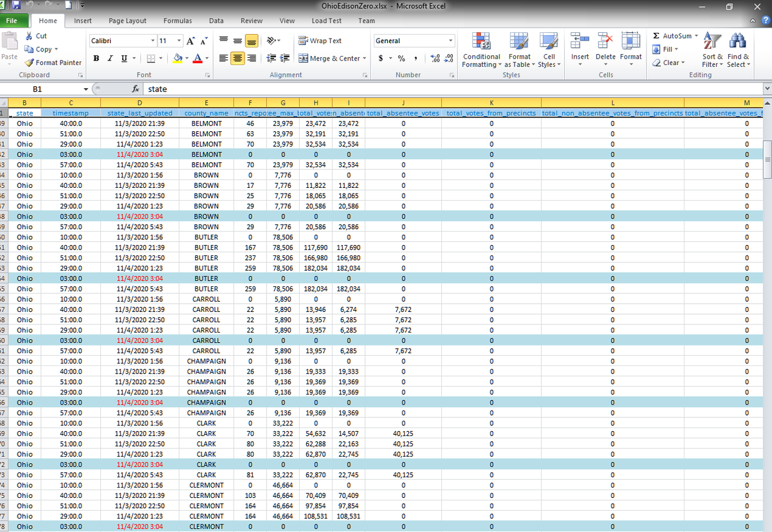Click the Excel Help question mark icon
Viewport: 772px width, 532px height.
[x=764, y=21]
